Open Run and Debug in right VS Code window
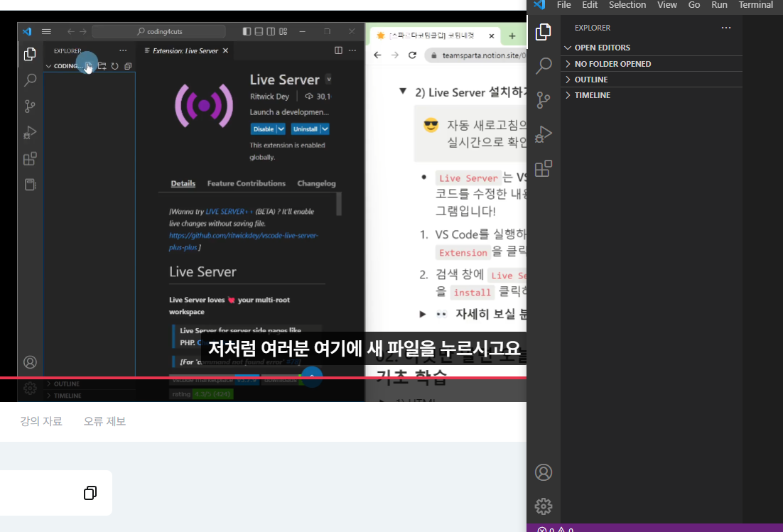 point(544,134)
